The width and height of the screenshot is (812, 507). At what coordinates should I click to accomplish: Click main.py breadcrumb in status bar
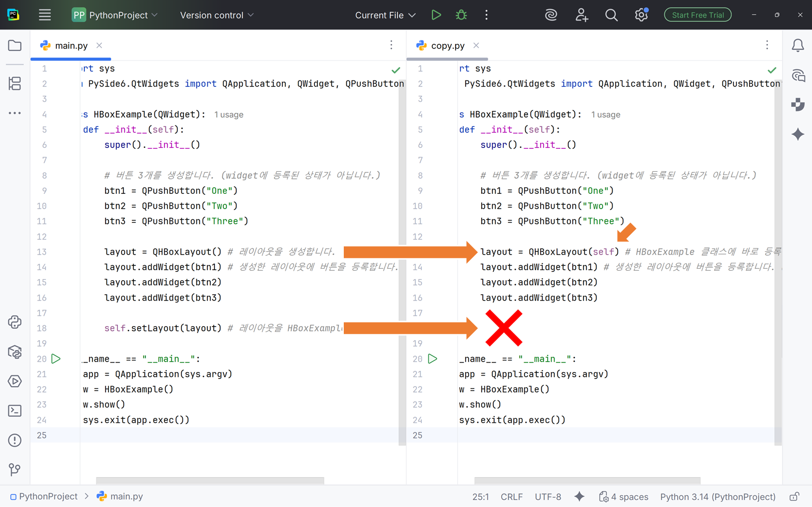tap(120, 497)
